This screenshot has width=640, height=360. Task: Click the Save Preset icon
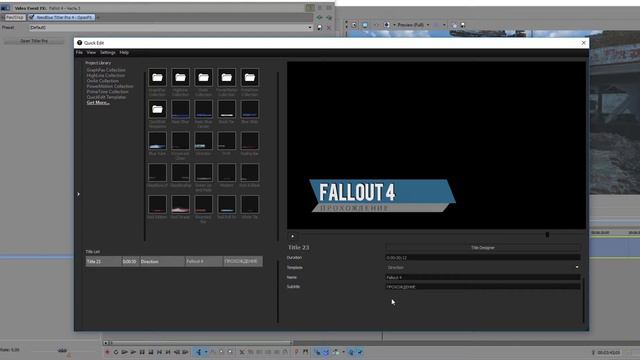pos(320,27)
